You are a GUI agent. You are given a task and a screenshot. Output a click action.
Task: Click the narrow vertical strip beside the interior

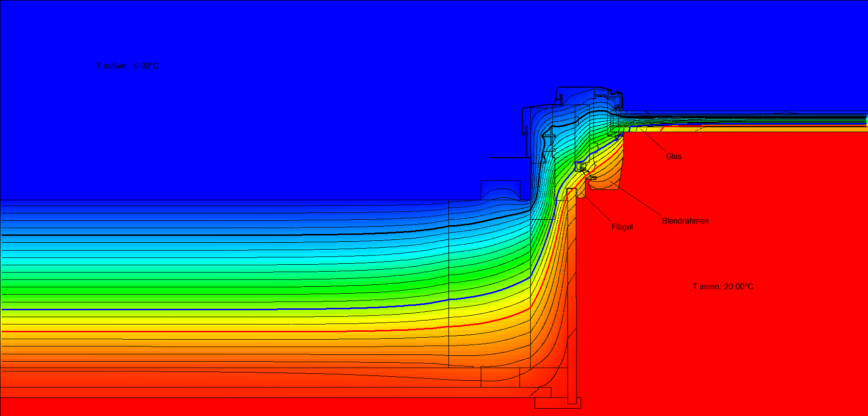point(571,294)
